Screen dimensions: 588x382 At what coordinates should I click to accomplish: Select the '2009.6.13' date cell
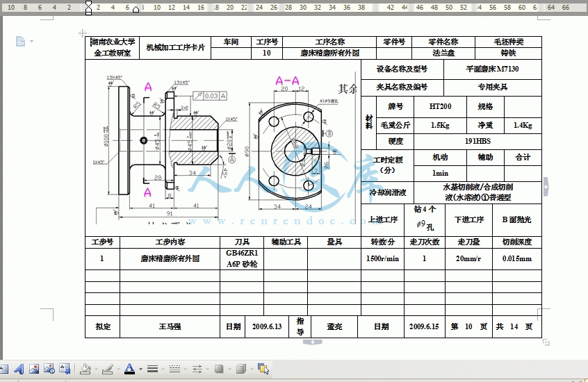click(267, 326)
